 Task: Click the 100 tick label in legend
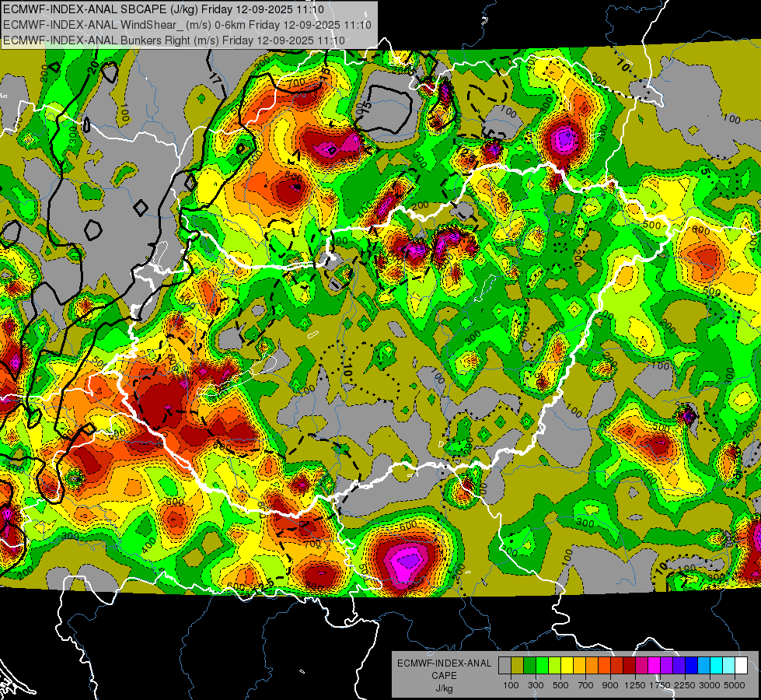(511, 685)
